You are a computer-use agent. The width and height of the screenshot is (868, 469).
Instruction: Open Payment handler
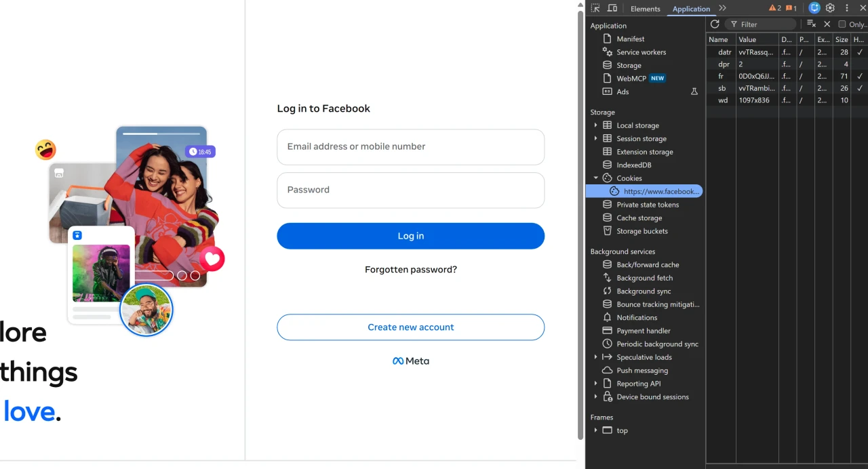click(643, 331)
